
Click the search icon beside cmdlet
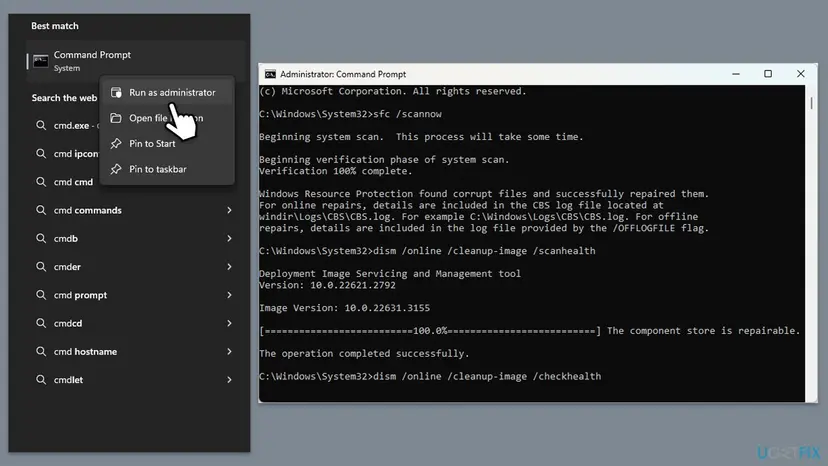pyautogui.click(x=41, y=379)
